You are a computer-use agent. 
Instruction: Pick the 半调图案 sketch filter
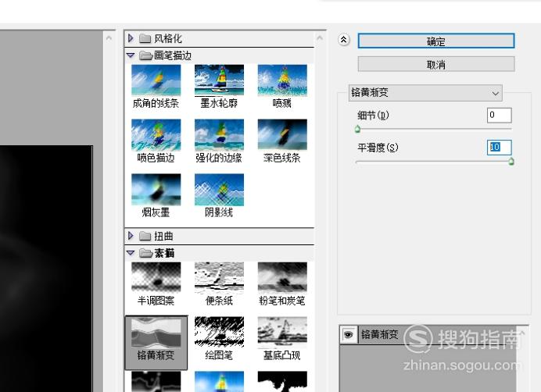click(x=156, y=277)
